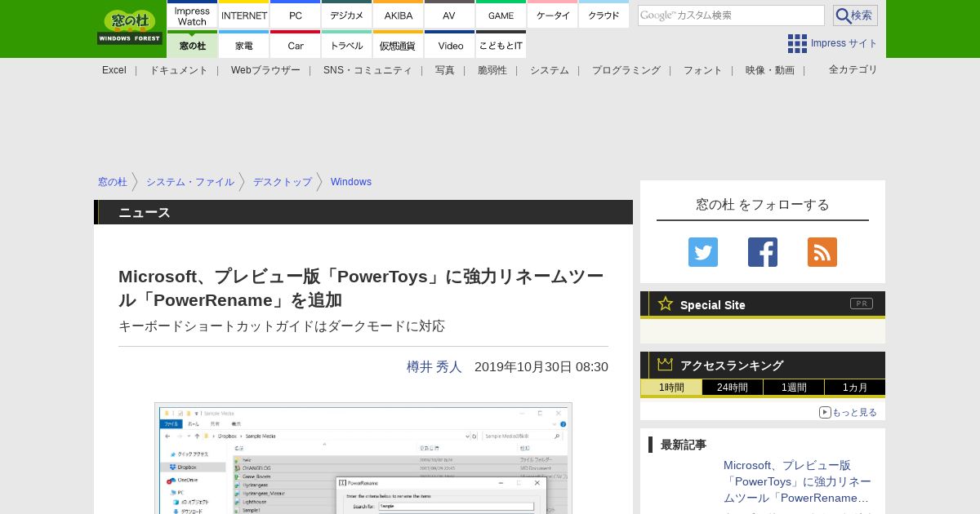The image size is (980, 514).
Task: Open the Car site tab
Action: pos(296,45)
